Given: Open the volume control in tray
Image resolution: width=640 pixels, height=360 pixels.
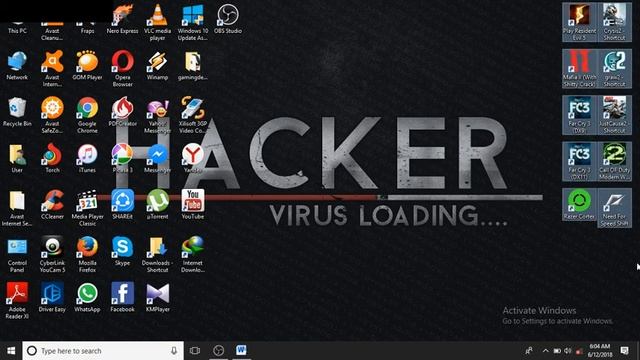Looking at the screenshot, I should (x=568, y=351).
